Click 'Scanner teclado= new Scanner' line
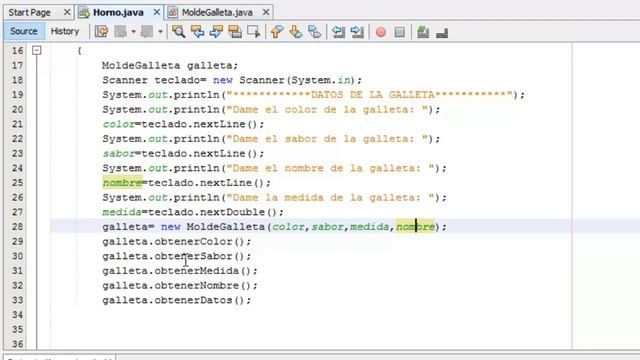640x360 pixels. (x=232, y=80)
